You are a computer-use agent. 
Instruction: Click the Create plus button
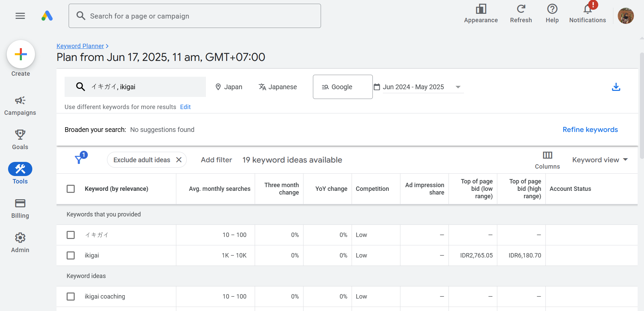(21, 54)
